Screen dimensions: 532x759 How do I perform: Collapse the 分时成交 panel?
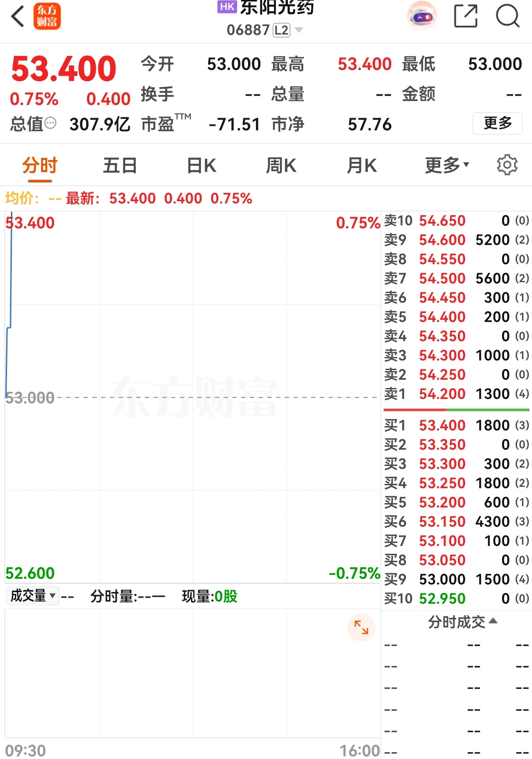tap(462, 622)
